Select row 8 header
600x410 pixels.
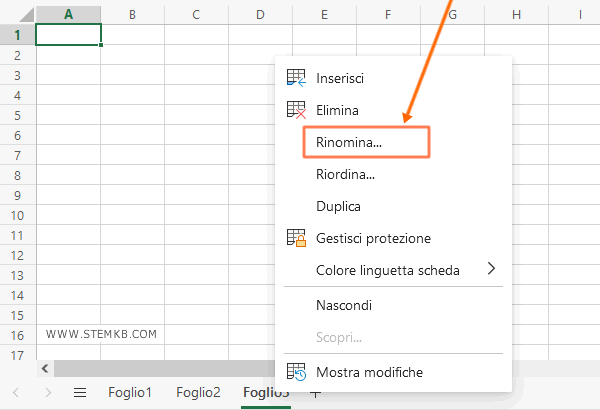click(x=18, y=175)
